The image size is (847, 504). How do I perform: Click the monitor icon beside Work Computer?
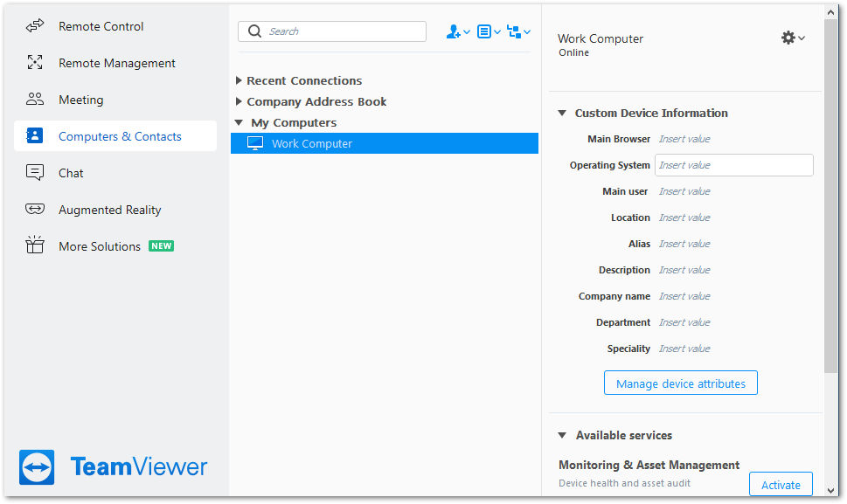[255, 143]
